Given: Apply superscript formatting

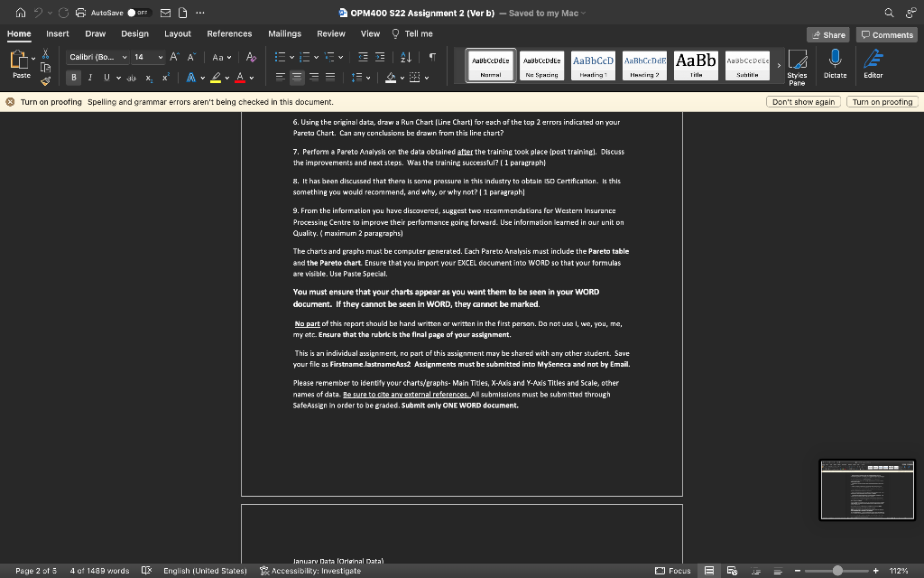Looking at the screenshot, I should click(166, 78).
